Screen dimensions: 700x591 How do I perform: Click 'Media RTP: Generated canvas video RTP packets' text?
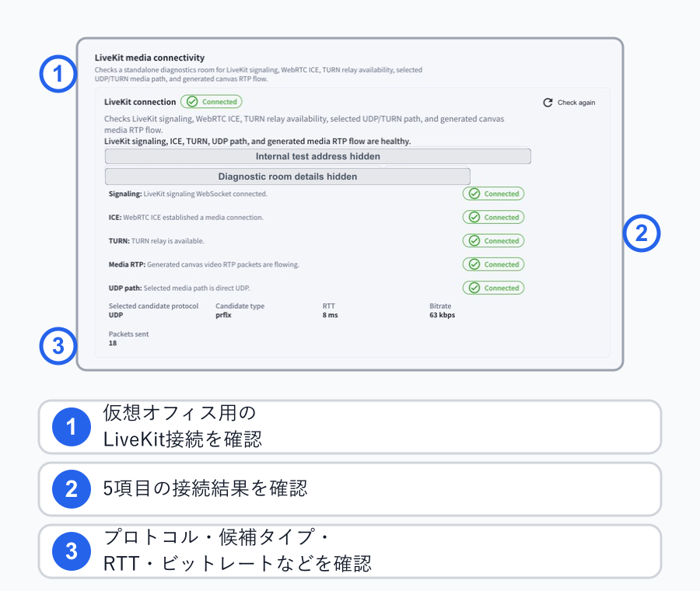click(204, 264)
